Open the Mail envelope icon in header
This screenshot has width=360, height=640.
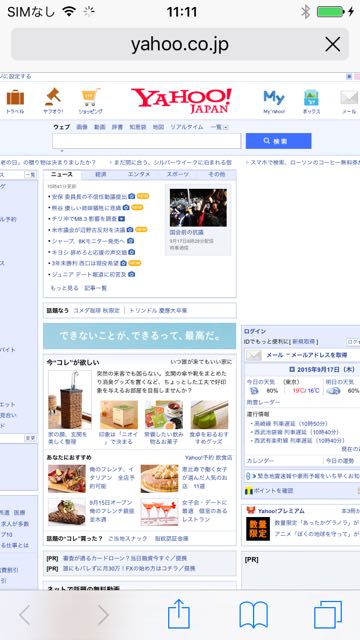(349, 98)
